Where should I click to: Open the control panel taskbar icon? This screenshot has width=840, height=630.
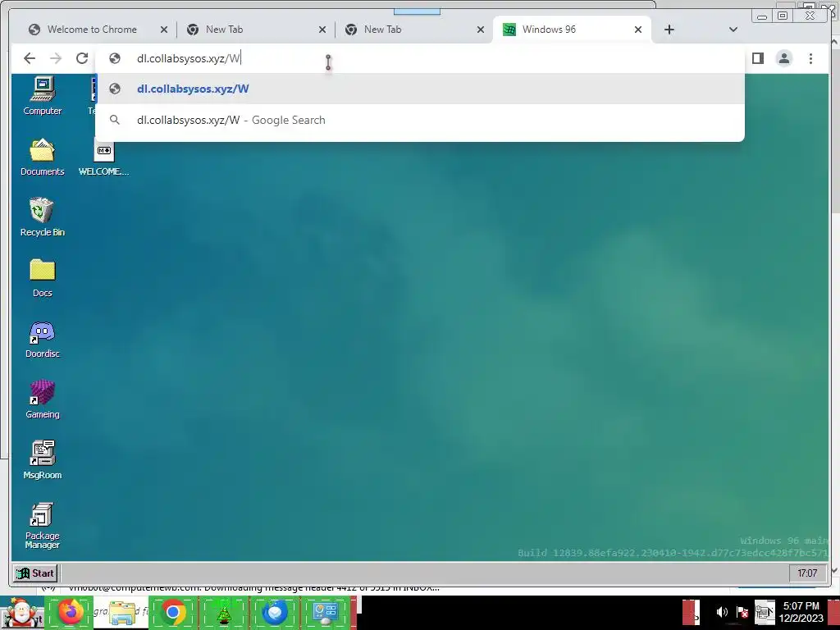(326, 612)
